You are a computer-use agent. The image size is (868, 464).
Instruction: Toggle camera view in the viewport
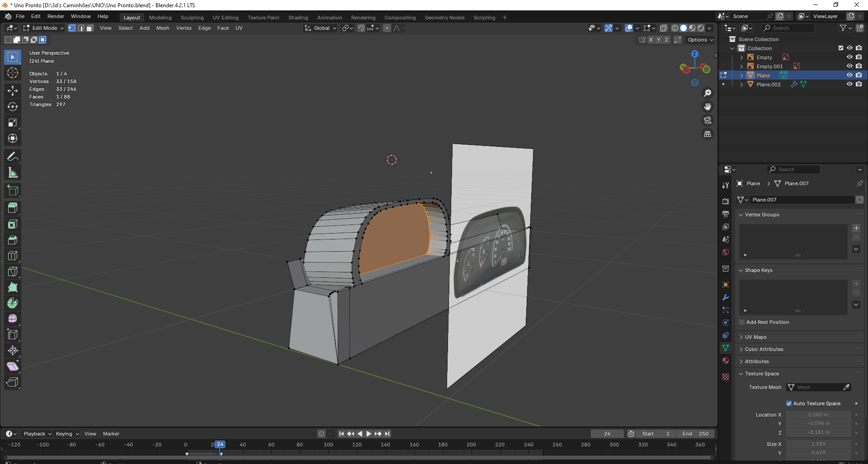click(x=708, y=120)
